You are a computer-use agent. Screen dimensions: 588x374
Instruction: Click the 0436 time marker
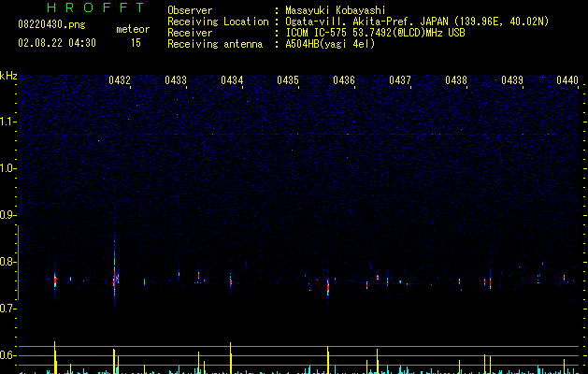pos(344,80)
